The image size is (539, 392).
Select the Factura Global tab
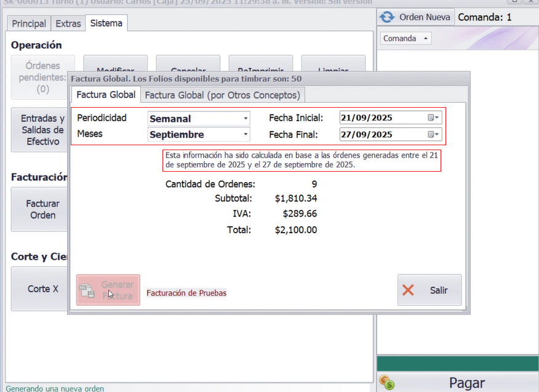(x=106, y=95)
